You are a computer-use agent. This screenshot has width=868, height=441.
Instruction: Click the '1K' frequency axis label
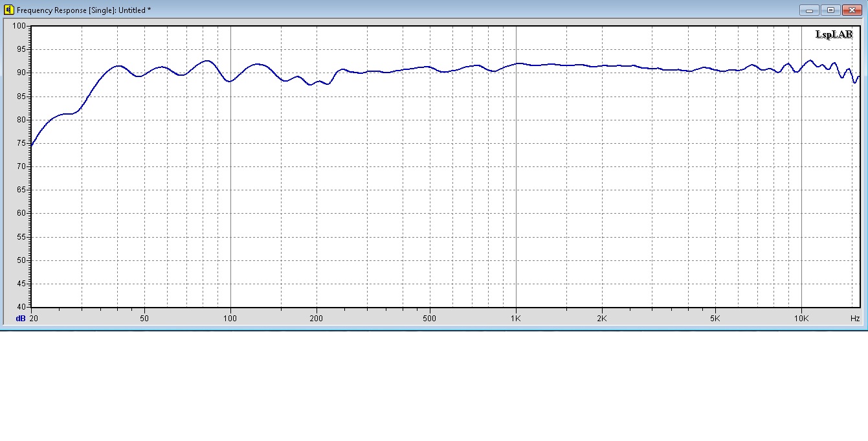[x=516, y=319]
